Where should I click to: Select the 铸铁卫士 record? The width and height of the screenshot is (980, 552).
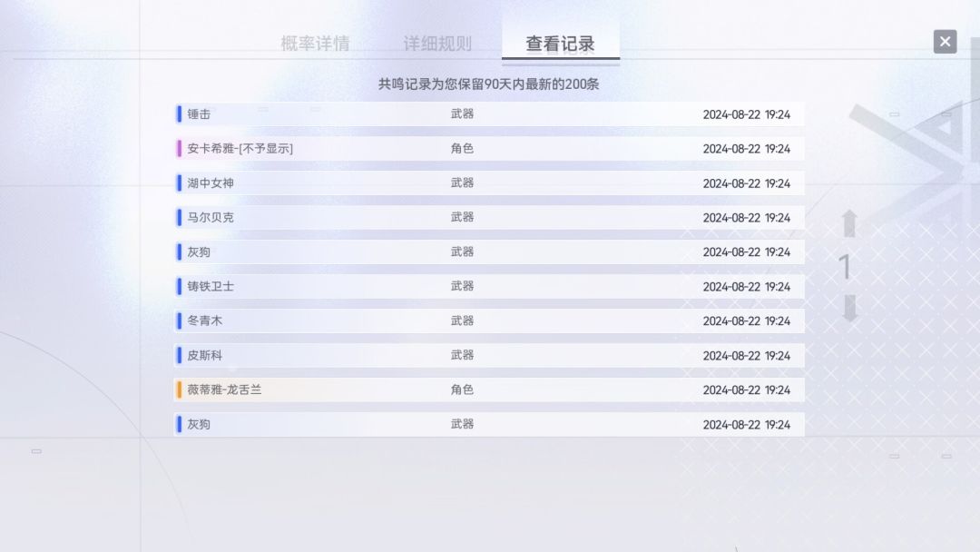pos(489,286)
